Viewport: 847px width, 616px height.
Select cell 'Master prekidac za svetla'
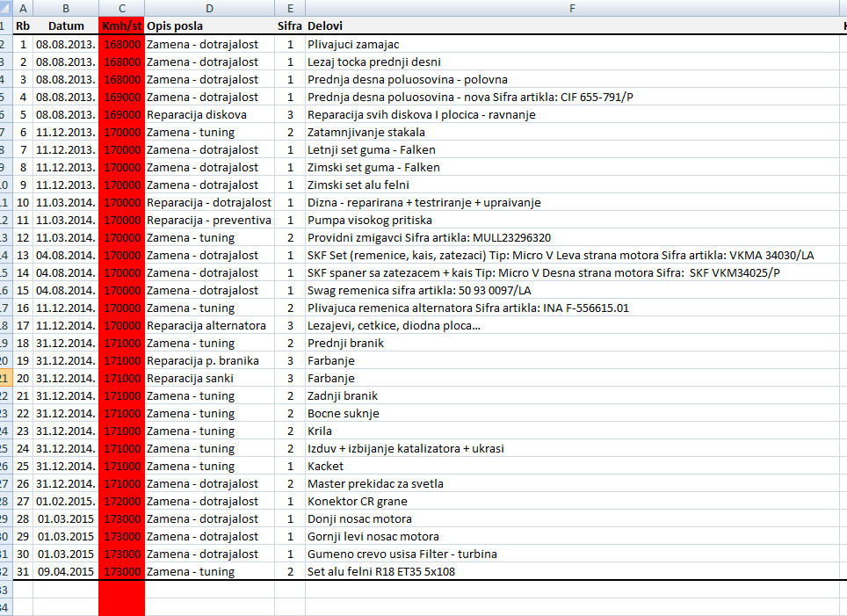[x=572, y=483]
